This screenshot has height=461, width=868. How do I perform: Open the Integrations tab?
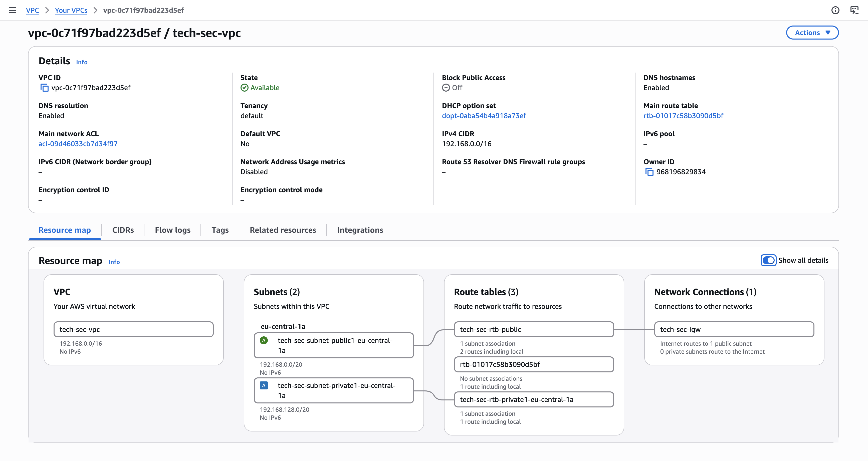click(x=360, y=230)
